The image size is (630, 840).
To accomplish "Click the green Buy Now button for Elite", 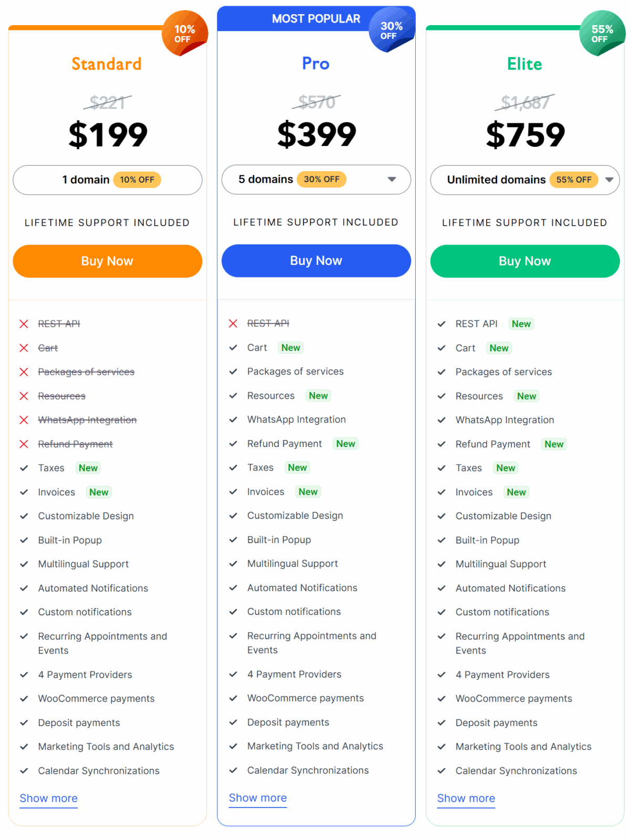I will click(x=525, y=261).
